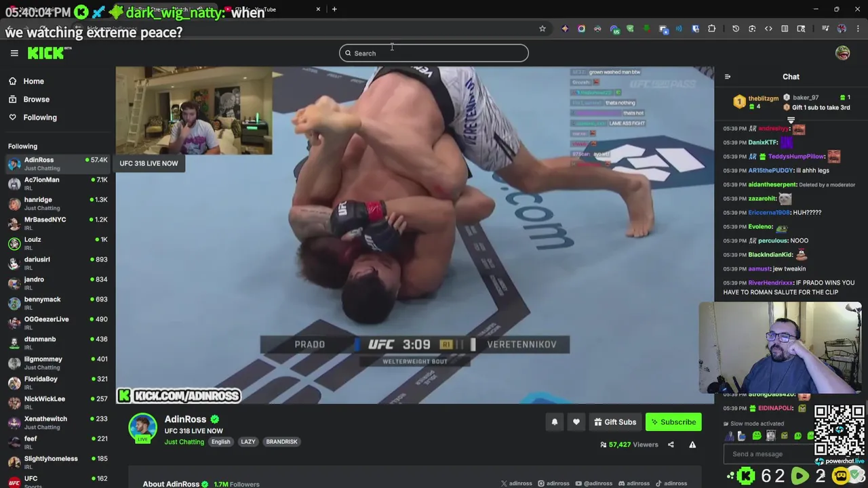
Task: Open the browser side panel icon
Action: coord(785,28)
